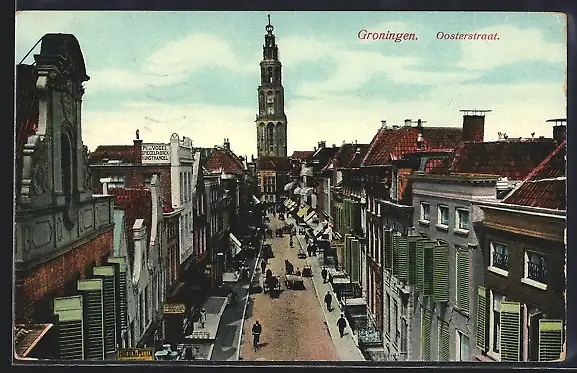The height and width of the screenshot is (373, 577).
Task: Click the white pilaster beside the Kunsthandel sign
Action: coord(174,170)
